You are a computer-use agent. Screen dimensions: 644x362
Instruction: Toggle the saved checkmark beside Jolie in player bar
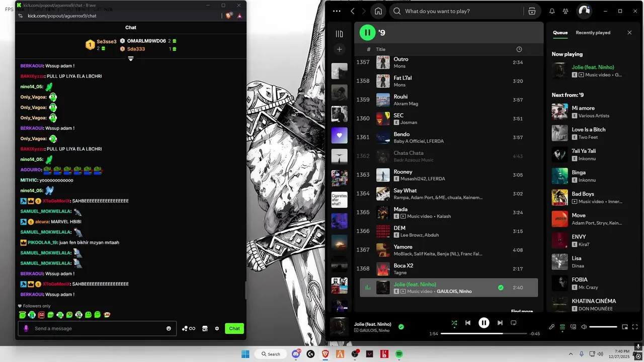tap(401, 326)
